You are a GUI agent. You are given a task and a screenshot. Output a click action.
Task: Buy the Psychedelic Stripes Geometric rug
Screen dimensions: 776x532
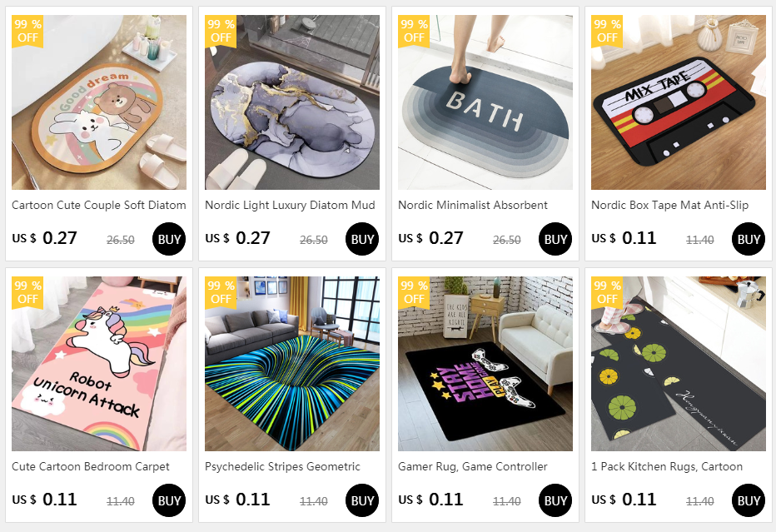click(x=361, y=500)
